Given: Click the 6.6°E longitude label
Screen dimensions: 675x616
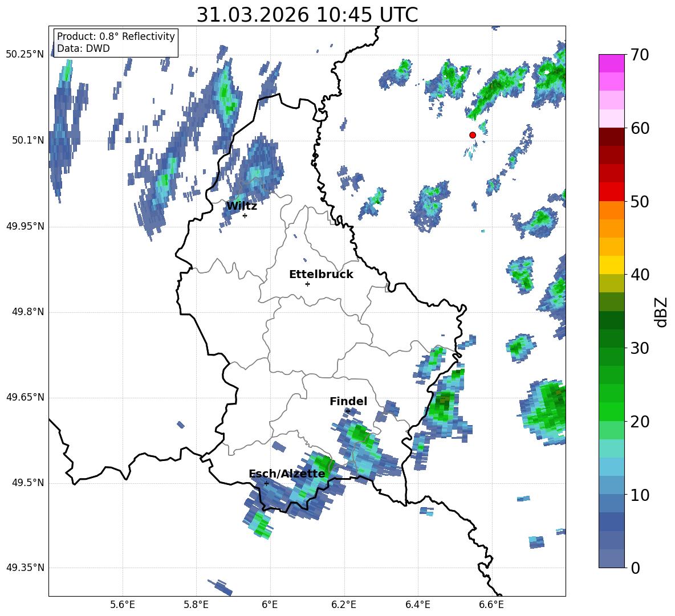Looking at the screenshot, I should point(491,605).
